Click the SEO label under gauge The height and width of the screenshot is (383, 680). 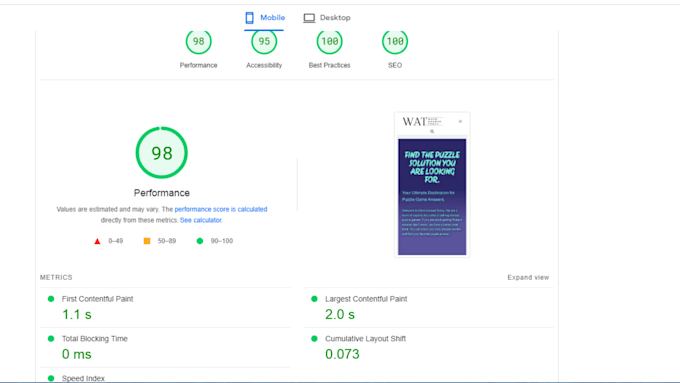[x=395, y=65]
